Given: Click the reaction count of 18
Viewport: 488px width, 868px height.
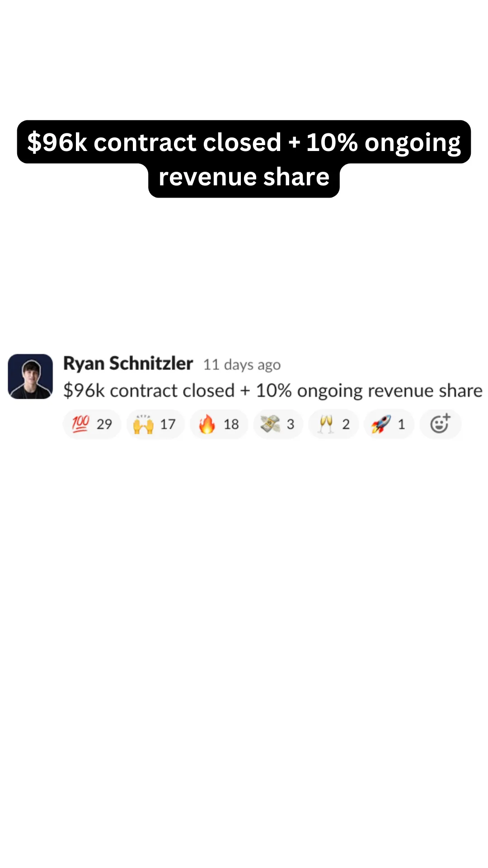Looking at the screenshot, I should [x=231, y=424].
